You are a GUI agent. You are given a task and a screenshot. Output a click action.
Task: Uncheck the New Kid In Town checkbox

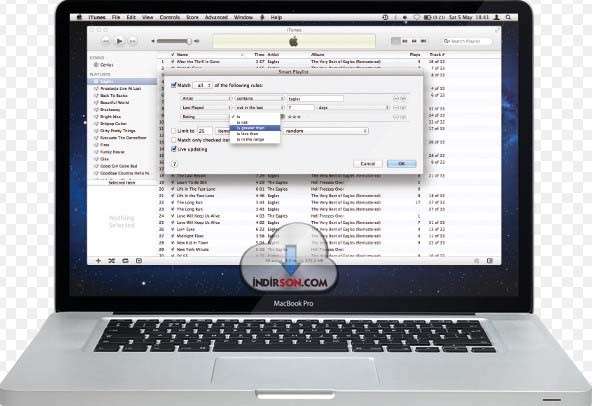pyautogui.click(x=173, y=243)
